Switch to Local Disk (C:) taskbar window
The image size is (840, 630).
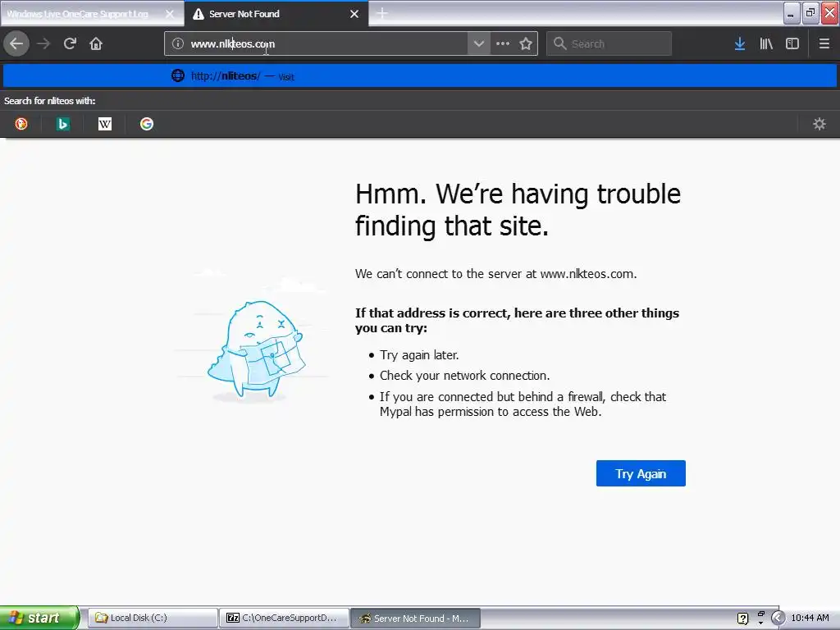153,618
